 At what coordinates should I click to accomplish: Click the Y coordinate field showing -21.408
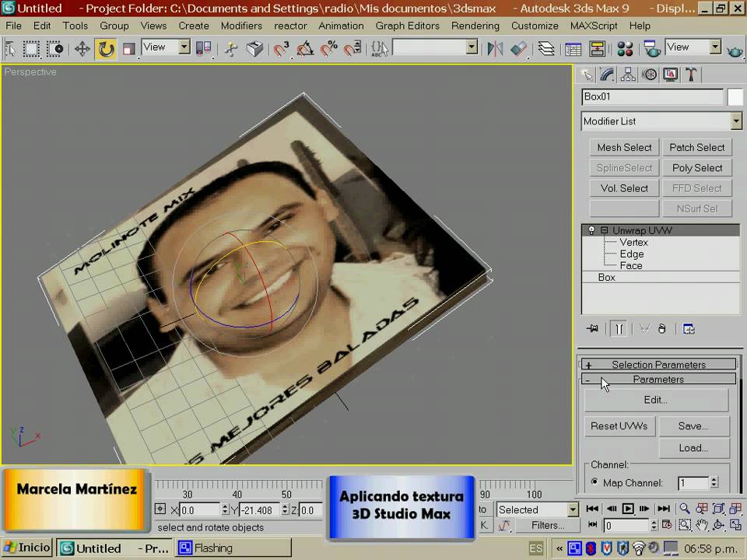[x=260, y=510]
